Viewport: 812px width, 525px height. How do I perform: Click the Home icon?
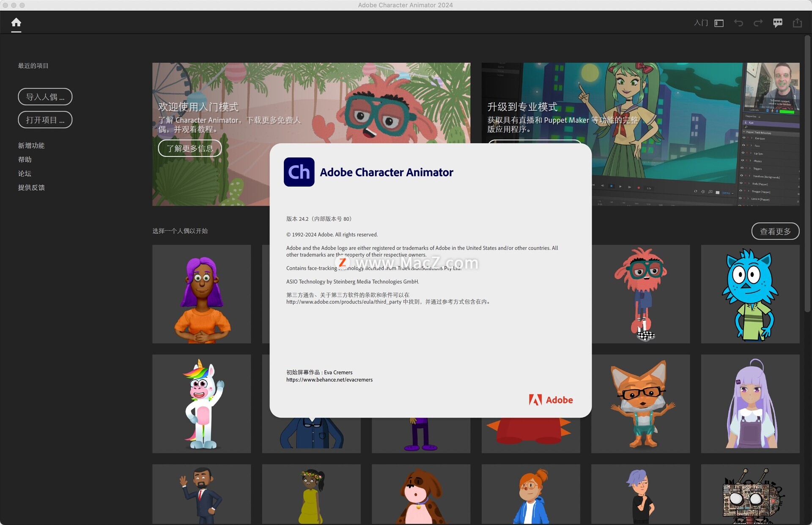[x=16, y=22]
